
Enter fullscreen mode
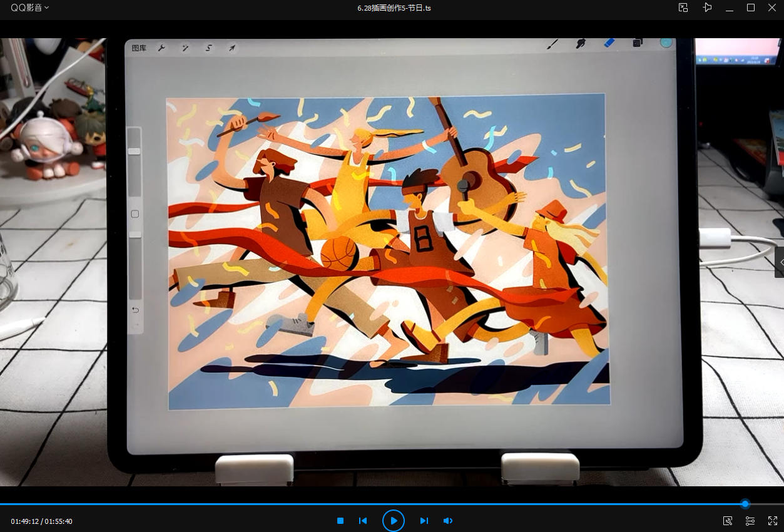pyautogui.click(x=772, y=521)
